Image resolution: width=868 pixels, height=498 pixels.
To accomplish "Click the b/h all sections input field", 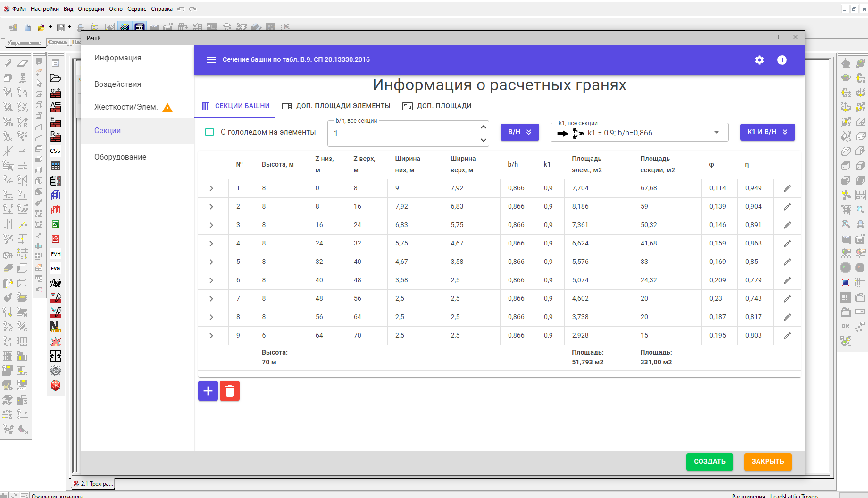I will point(403,134).
